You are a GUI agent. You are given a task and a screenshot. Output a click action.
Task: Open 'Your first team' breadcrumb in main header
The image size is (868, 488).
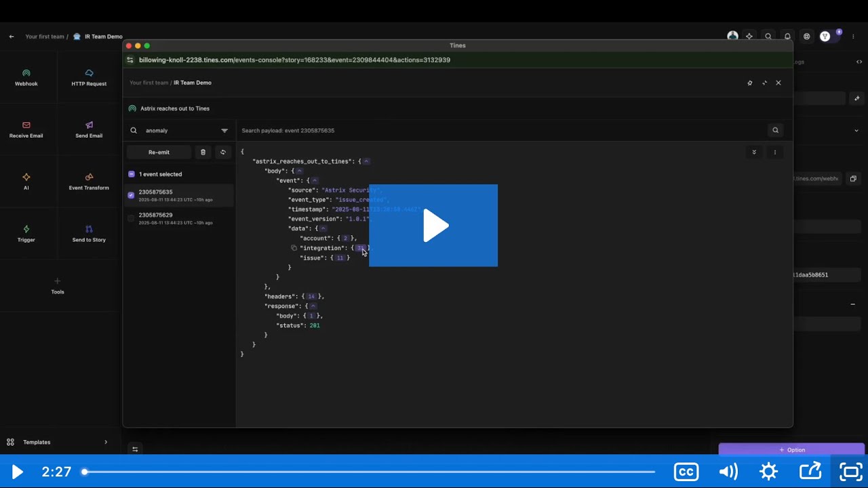(45, 37)
